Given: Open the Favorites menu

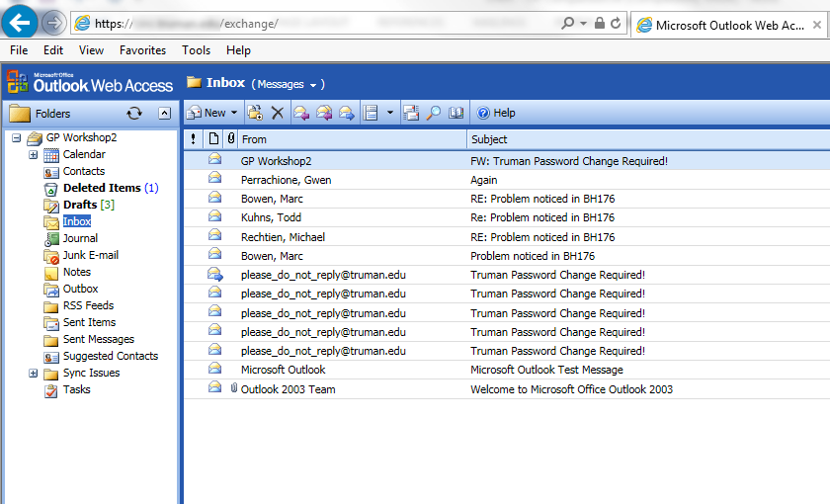Looking at the screenshot, I should click(142, 50).
